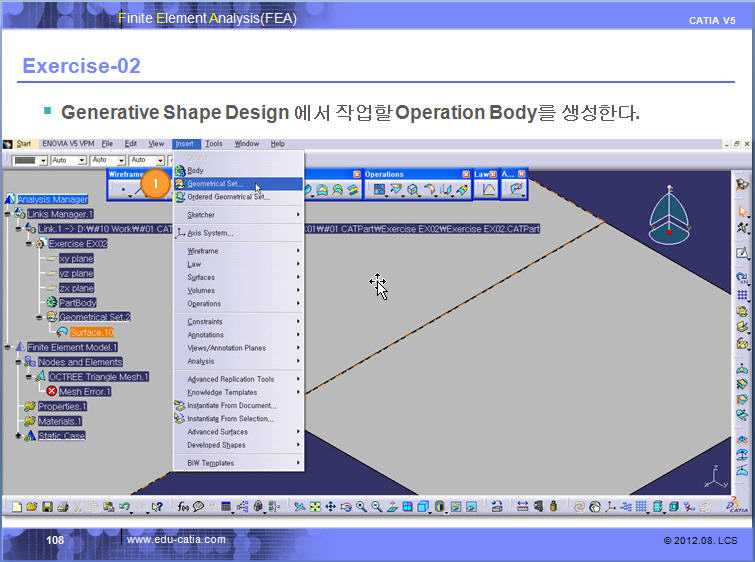Collapse the Nodes and Elements node

[x=18, y=362]
